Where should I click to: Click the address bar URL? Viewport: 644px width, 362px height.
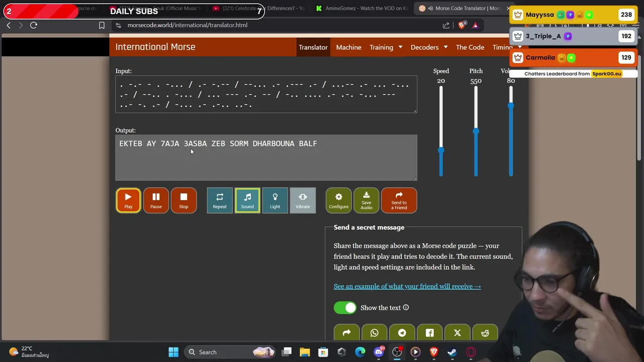[x=187, y=25]
